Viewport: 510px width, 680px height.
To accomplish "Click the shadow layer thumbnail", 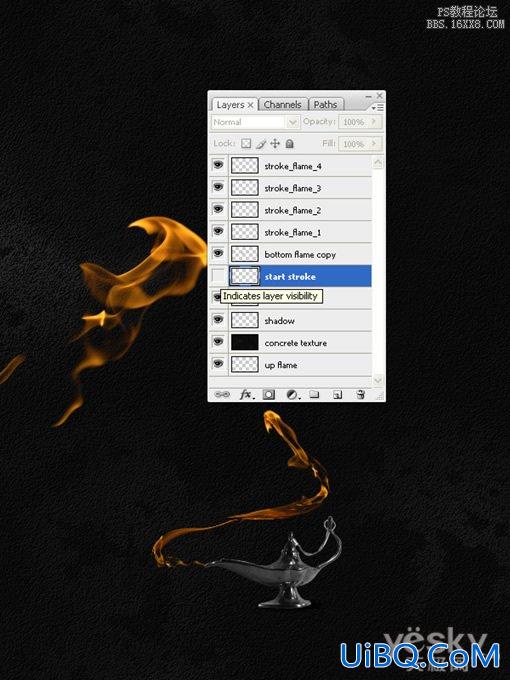I will [245, 320].
